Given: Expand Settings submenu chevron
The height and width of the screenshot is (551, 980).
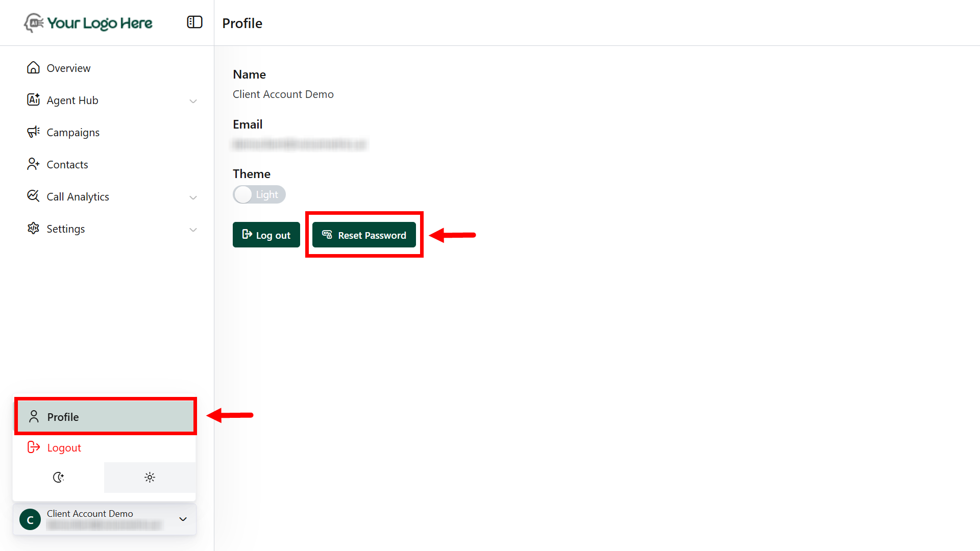Looking at the screenshot, I should pos(193,230).
